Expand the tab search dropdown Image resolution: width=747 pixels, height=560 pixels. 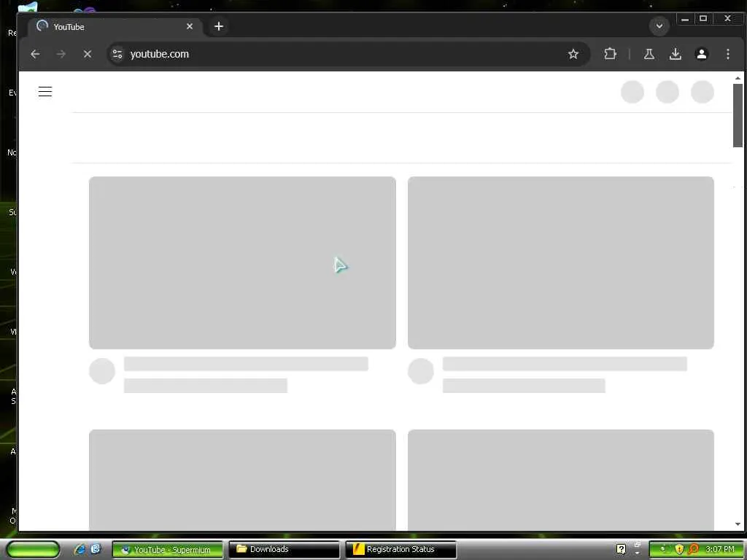[659, 26]
